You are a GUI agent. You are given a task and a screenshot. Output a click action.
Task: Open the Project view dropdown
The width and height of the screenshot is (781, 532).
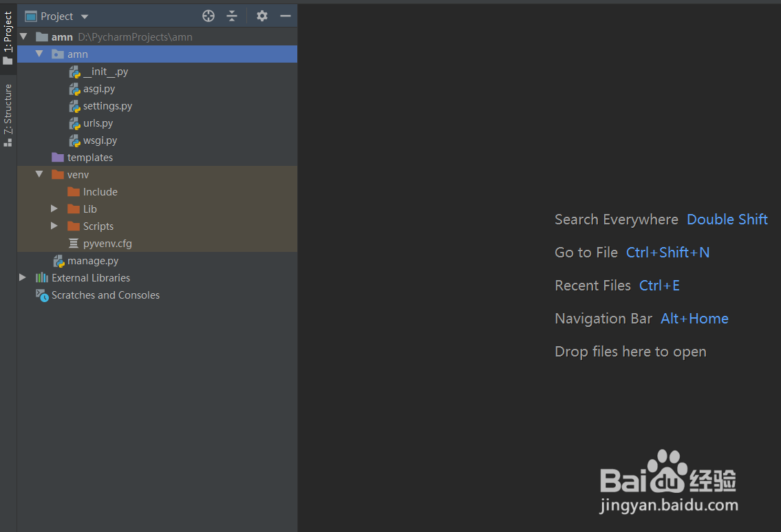coord(85,17)
